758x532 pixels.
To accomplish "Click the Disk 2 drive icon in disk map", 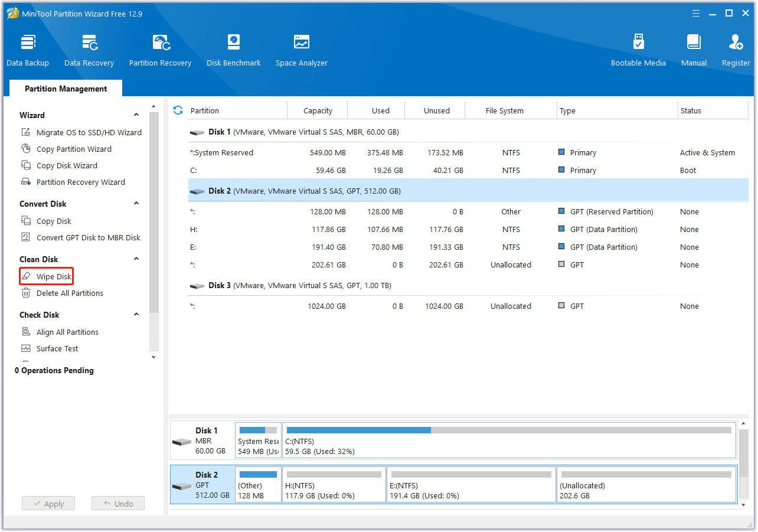I will click(181, 486).
